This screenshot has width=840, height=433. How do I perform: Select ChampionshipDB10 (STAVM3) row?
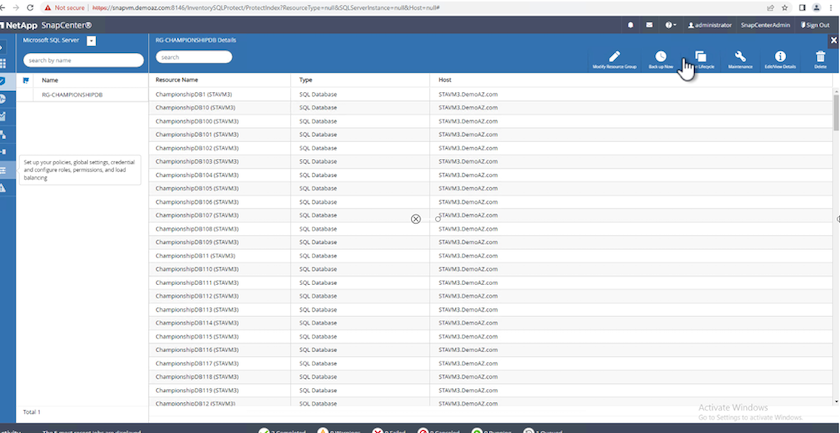pyautogui.click(x=490, y=108)
